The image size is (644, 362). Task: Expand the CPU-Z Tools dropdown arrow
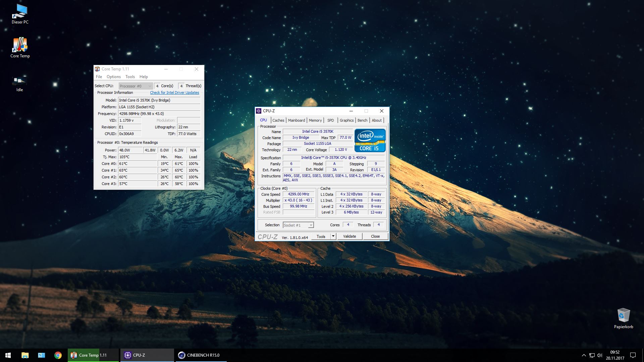333,236
